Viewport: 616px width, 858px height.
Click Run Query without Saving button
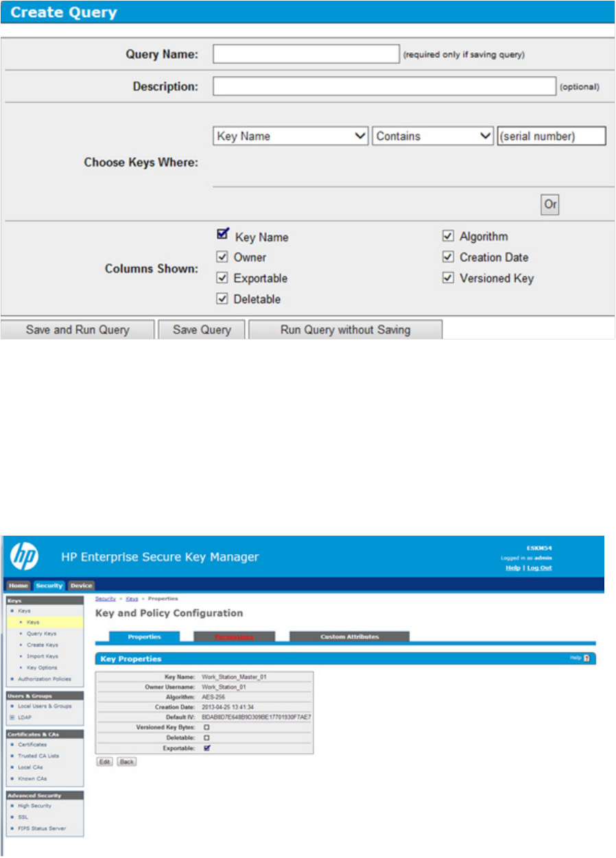tap(345, 330)
